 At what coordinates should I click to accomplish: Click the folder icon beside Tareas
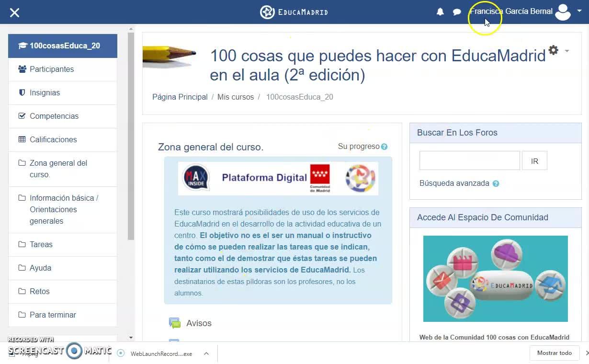coord(22,244)
